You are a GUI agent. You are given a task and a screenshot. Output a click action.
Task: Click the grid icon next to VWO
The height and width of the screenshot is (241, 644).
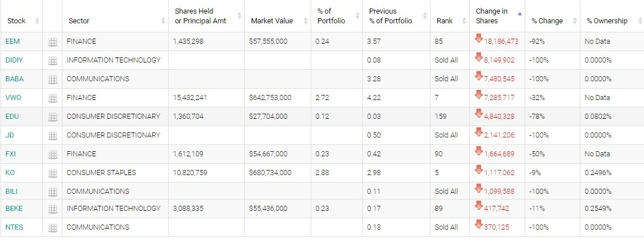pyautogui.click(x=53, y=98)
